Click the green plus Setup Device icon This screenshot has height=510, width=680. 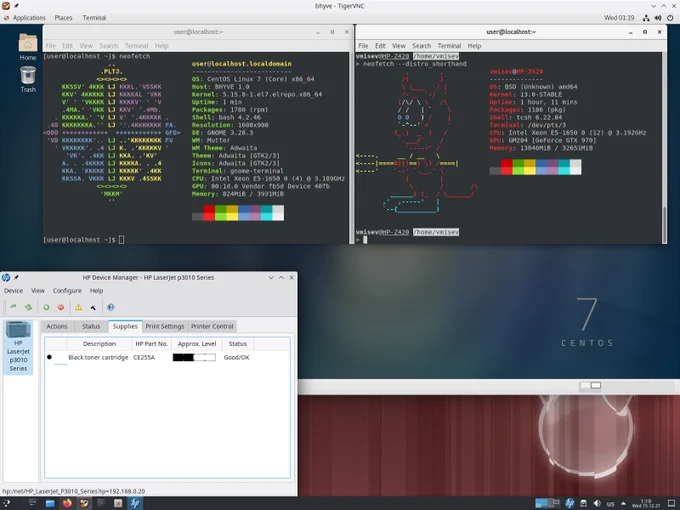tap(46, 307)
